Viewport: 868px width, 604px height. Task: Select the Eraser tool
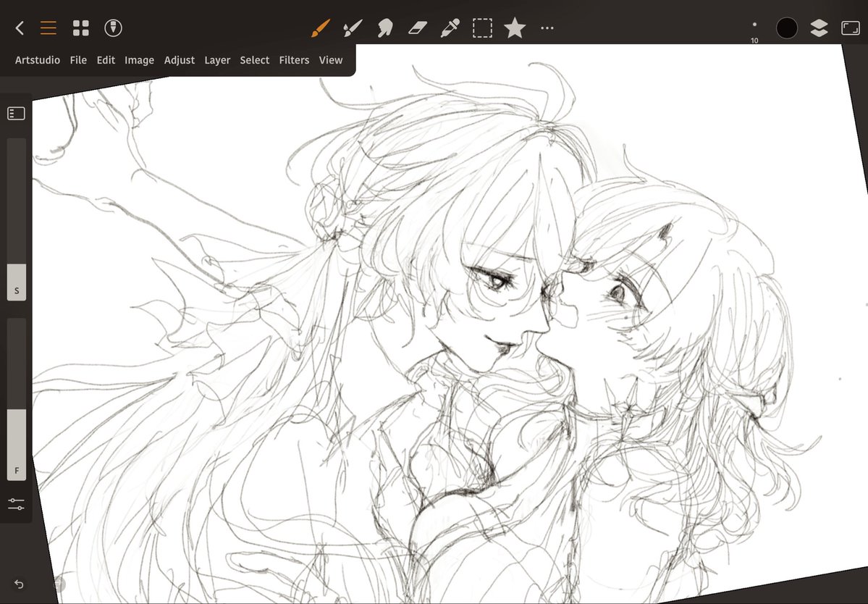pyautogui.click(x=418, y=28)
